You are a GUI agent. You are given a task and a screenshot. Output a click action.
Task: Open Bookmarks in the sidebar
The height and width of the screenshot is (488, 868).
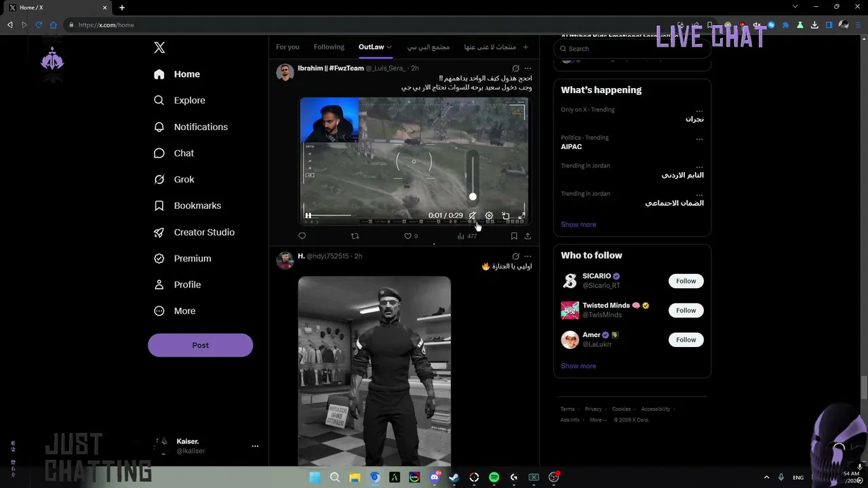(x=187, y=205)
